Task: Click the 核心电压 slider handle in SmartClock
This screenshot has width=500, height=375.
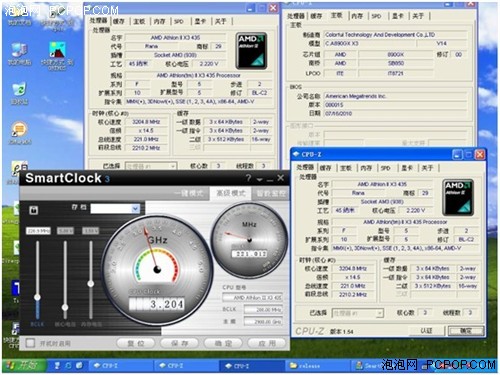Action: (x=65, y=307)
